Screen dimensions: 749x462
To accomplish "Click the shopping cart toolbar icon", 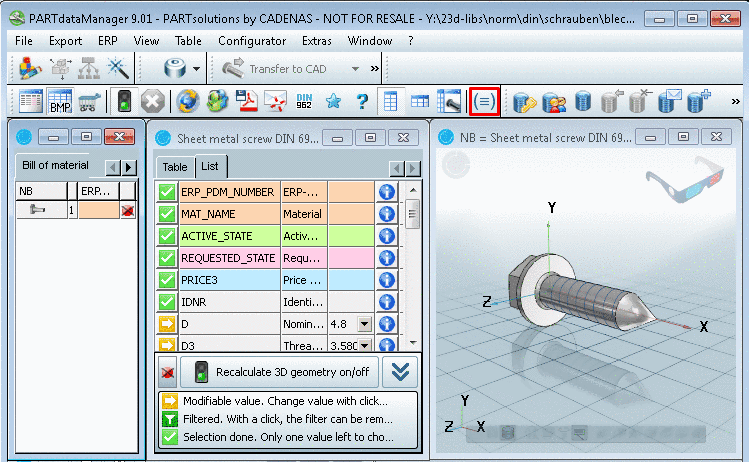I will coord(89,101).
